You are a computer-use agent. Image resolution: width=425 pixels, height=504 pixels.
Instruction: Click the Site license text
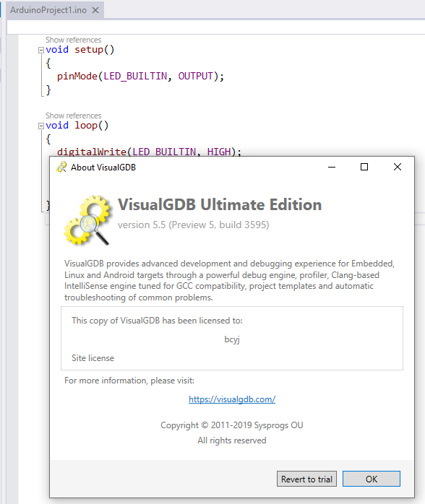click(x=93, y=358)
